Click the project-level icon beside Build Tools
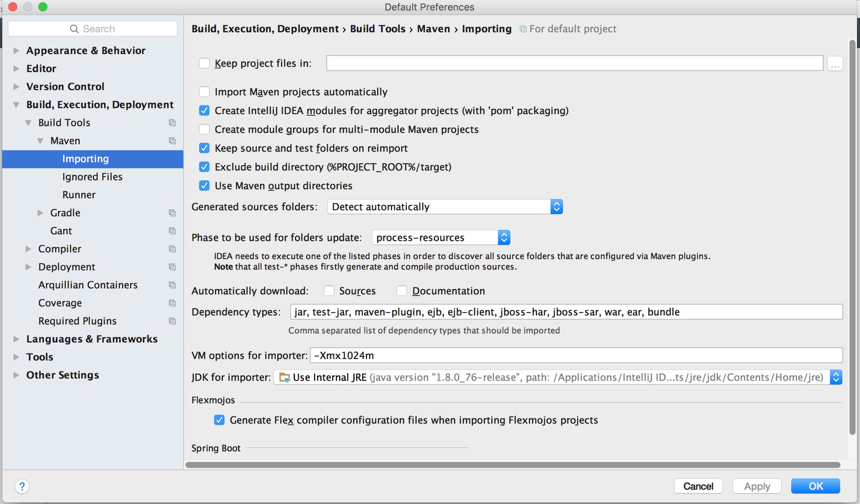Viewport: 860px width, 504px height. 172,123
